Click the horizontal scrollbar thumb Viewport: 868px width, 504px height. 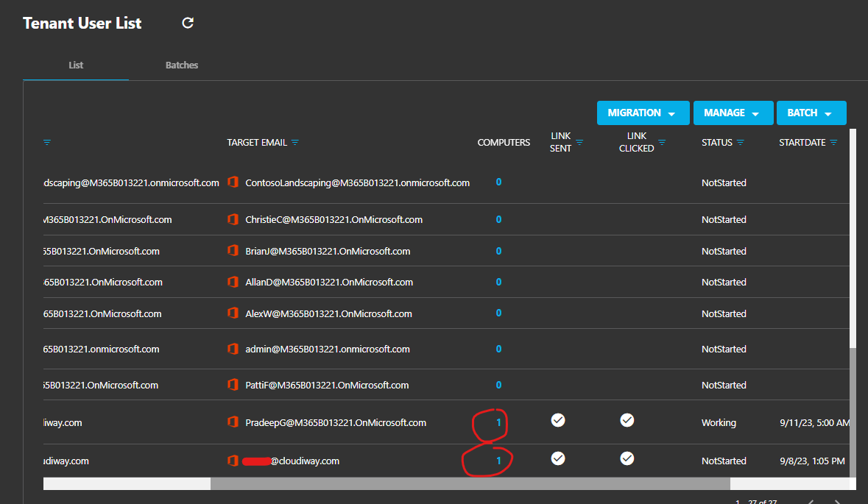tap(470, 483)
